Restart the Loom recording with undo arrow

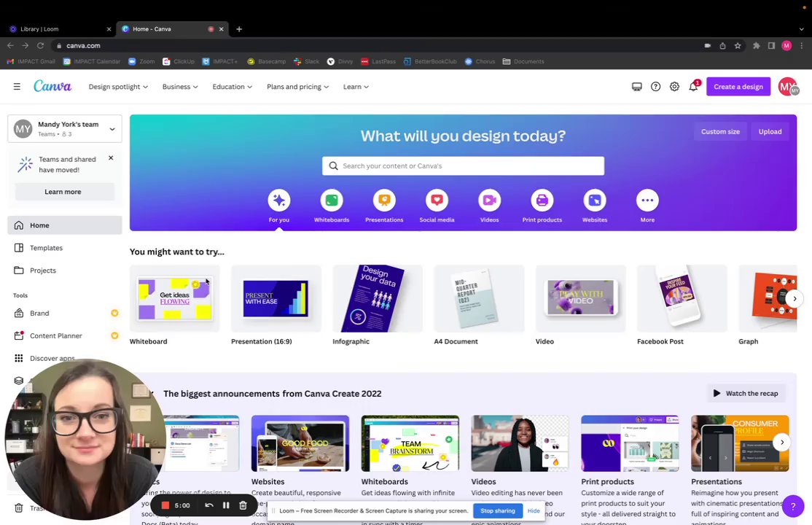[209, 505]
